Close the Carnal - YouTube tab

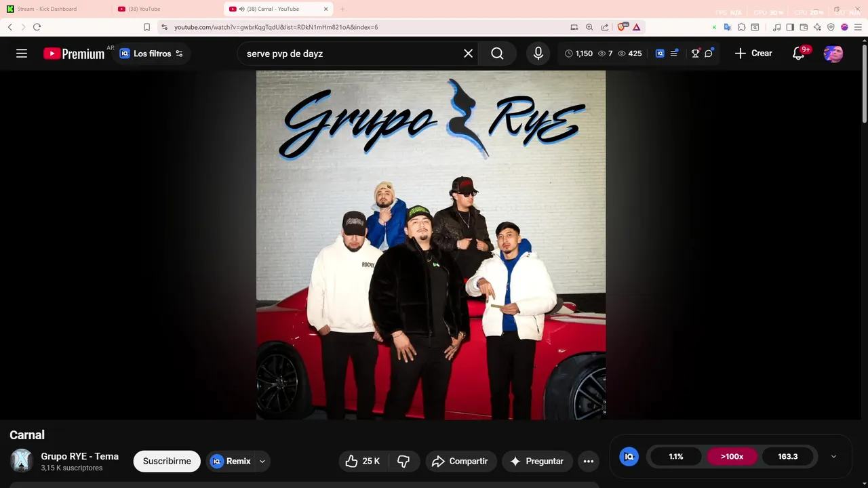pyautogui.click(x=326, y=9)
